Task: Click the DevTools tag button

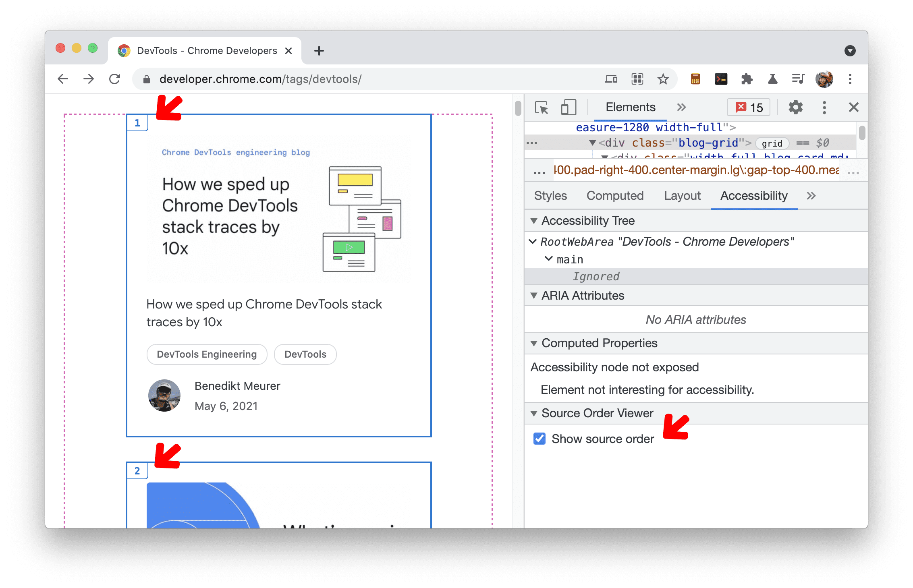Action: [x=304, y=354]
